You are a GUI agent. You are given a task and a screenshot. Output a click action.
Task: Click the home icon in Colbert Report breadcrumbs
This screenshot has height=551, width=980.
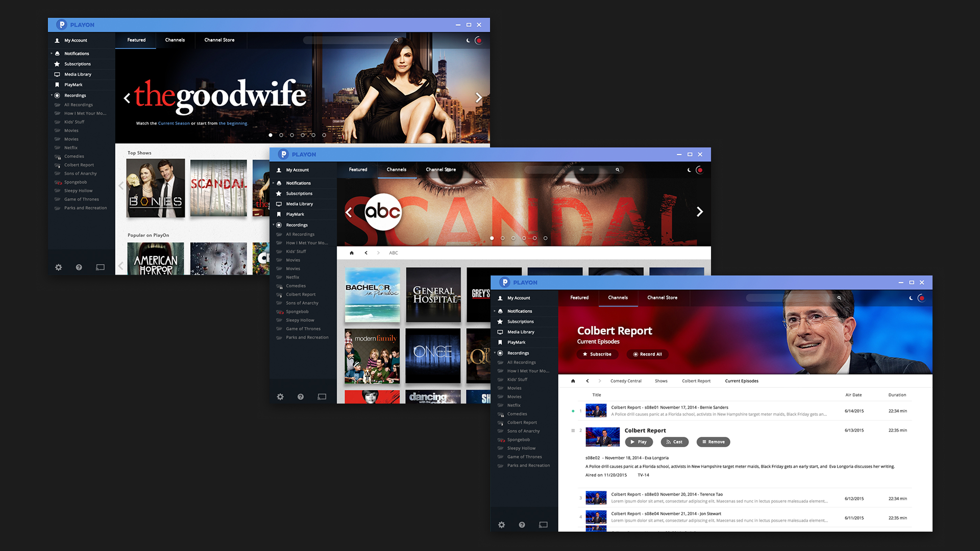[x=573, y=381]
